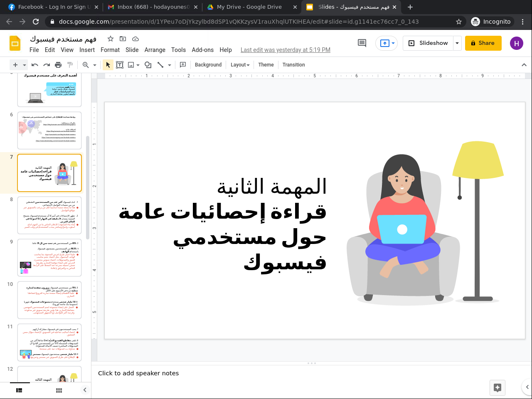532x399 pixels.
Task: Open the View menu
Action: tap(67, 50)
